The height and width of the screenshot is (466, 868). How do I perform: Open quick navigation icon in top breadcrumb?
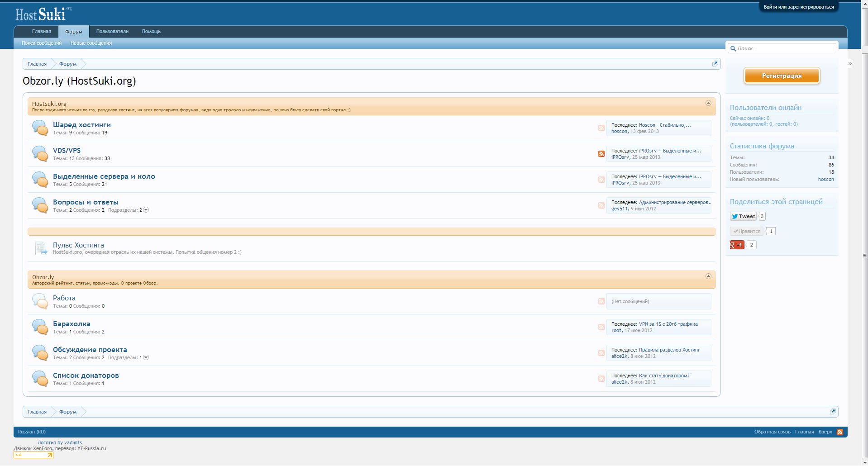(715, 64)
